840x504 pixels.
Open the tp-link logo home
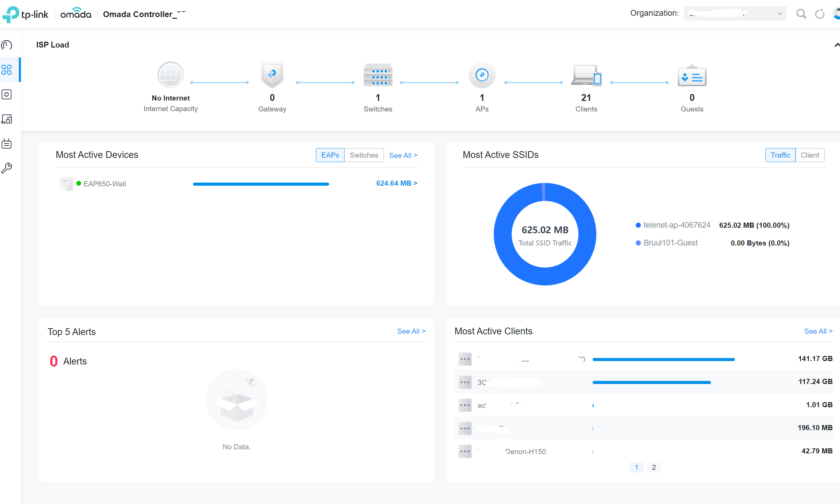coord(25,14)
